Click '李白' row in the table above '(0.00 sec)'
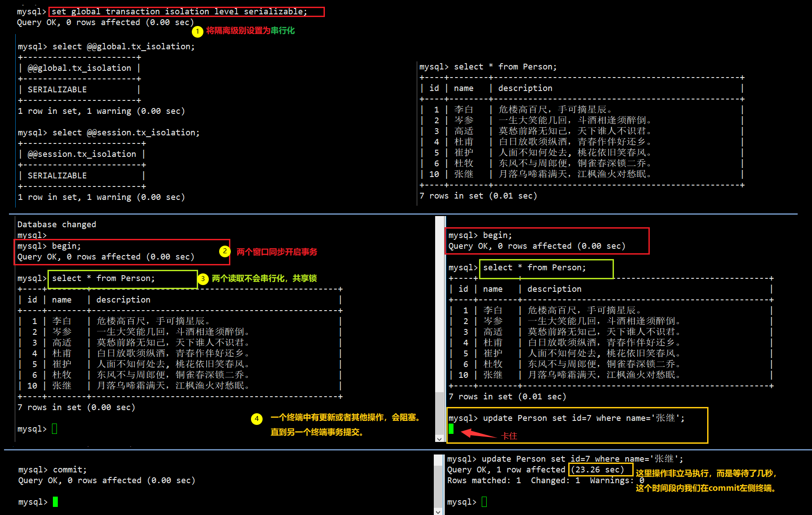 pos(179,321)
